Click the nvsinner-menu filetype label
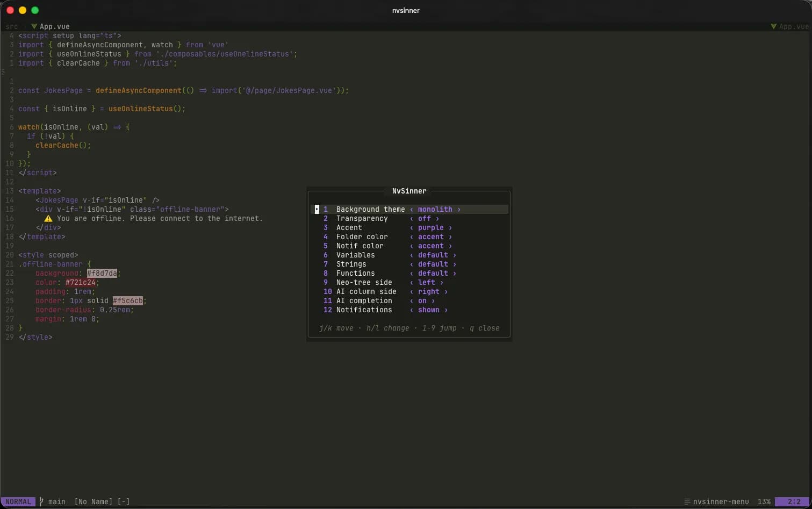This screenshot has width=812, height=509. tap(721, 501)
